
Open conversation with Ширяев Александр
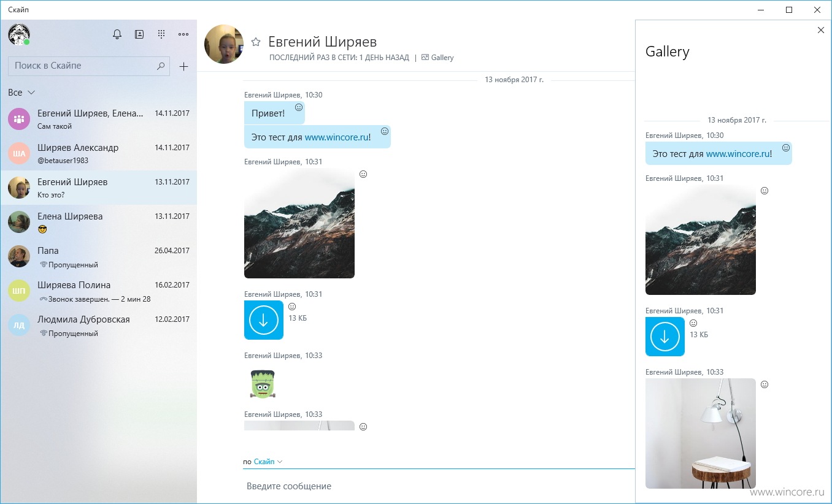tap(99, 153)
